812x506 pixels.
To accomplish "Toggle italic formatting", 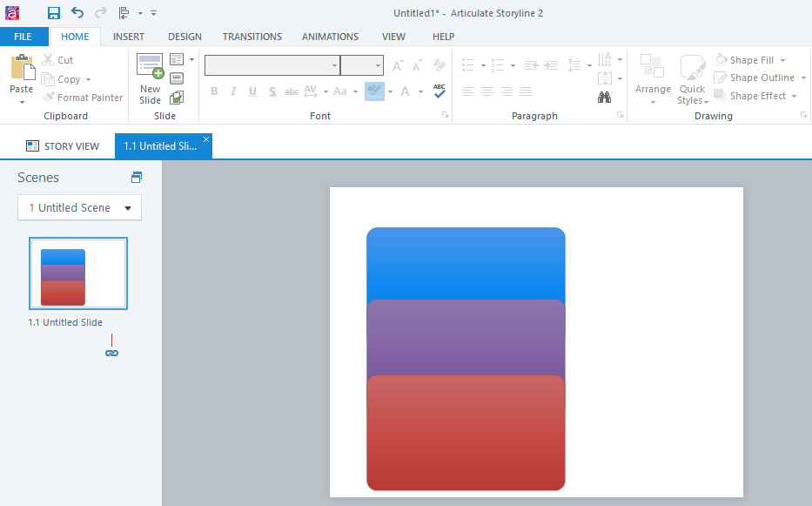I will (x=232, y=91).
